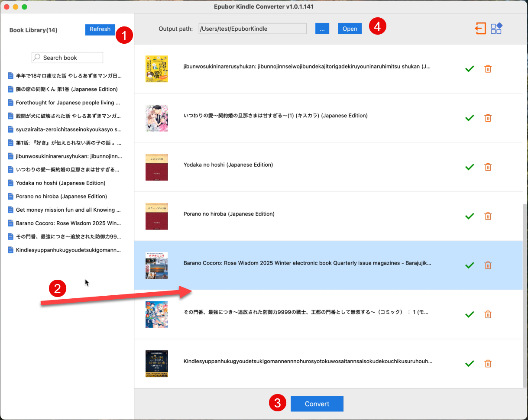The image size is (528, 420).
Task: Select その門番、最強につき in the library
Action: tap(68, 236)
